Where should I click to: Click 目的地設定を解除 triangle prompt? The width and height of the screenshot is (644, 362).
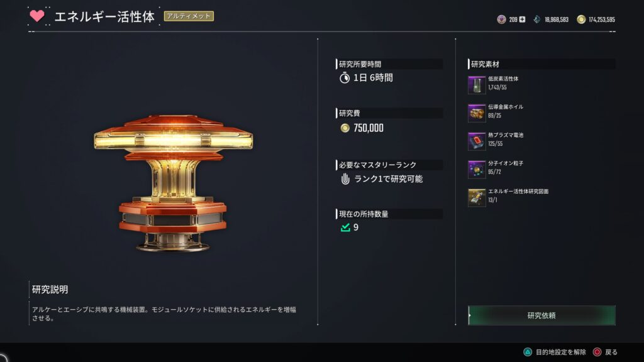555,352
